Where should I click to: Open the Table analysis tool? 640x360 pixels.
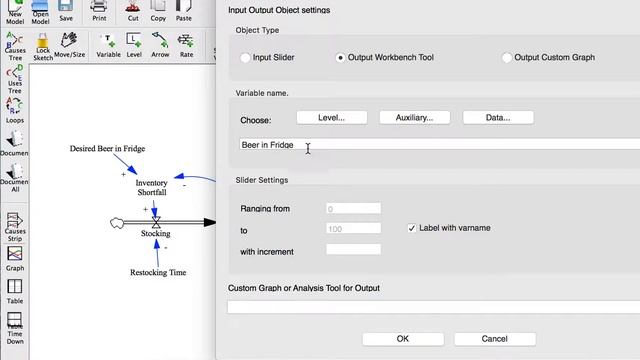pyautogui.click(x=15, y=291)
